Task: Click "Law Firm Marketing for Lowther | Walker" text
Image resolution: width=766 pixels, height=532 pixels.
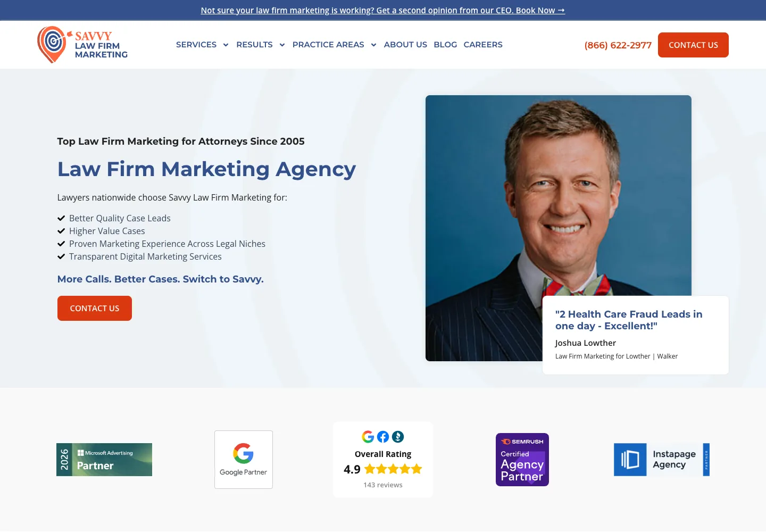Action: pos(617,356)
